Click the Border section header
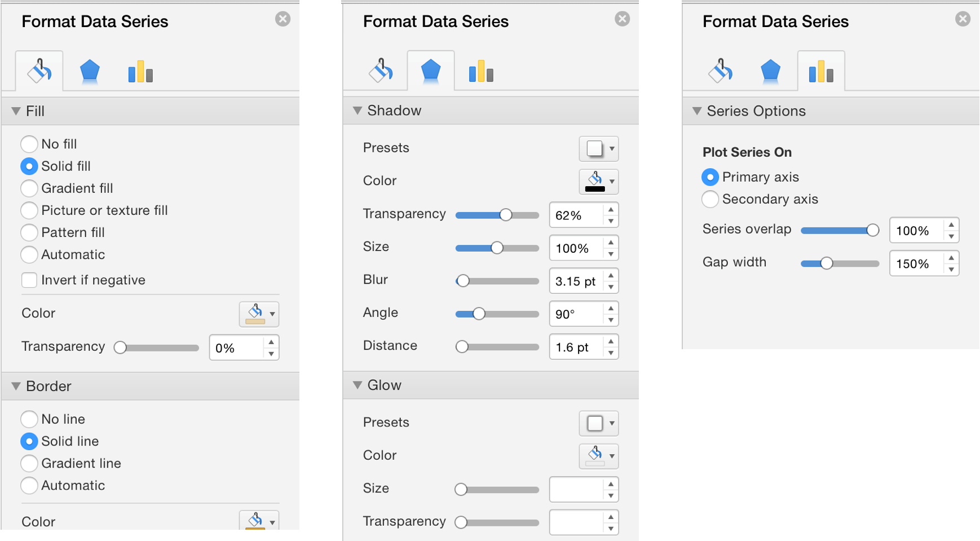 pos(49,386)
